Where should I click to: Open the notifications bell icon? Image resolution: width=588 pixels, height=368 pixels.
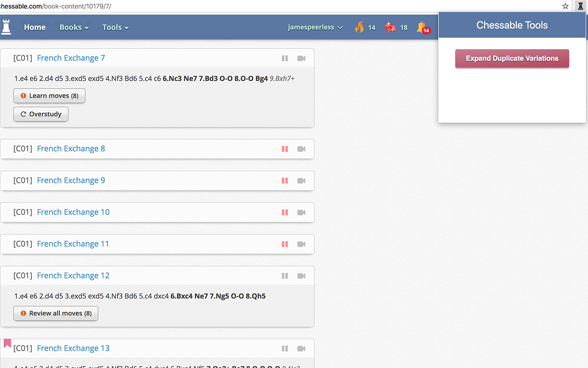(421, 27)
